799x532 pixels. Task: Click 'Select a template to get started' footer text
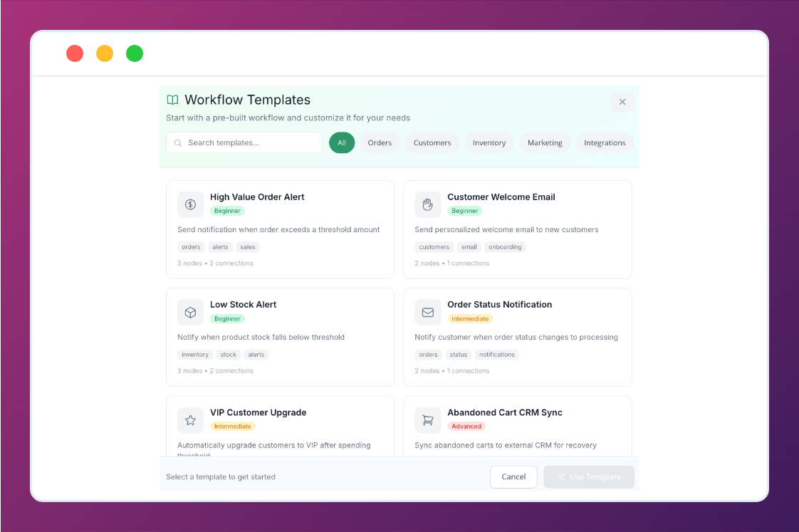[221, 477]
